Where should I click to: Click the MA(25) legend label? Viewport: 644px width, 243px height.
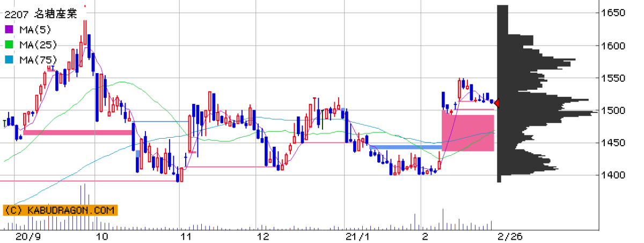point(38,45)
